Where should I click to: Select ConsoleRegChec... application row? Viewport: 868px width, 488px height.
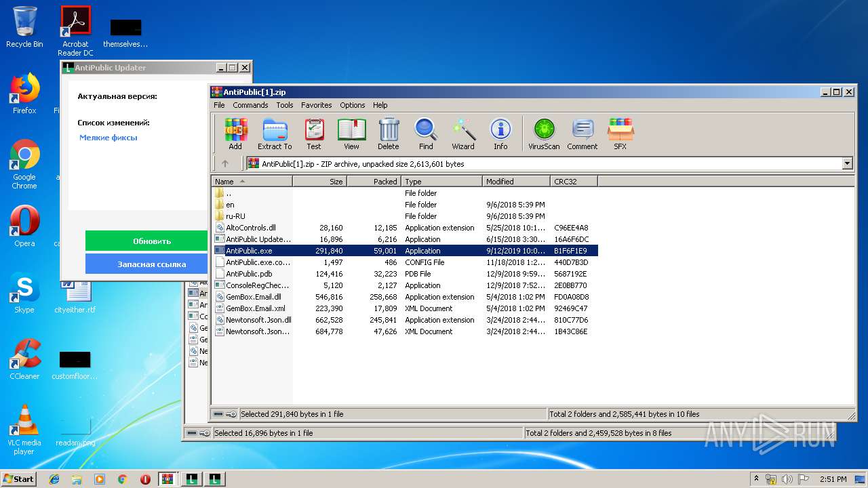pos(405,285)
